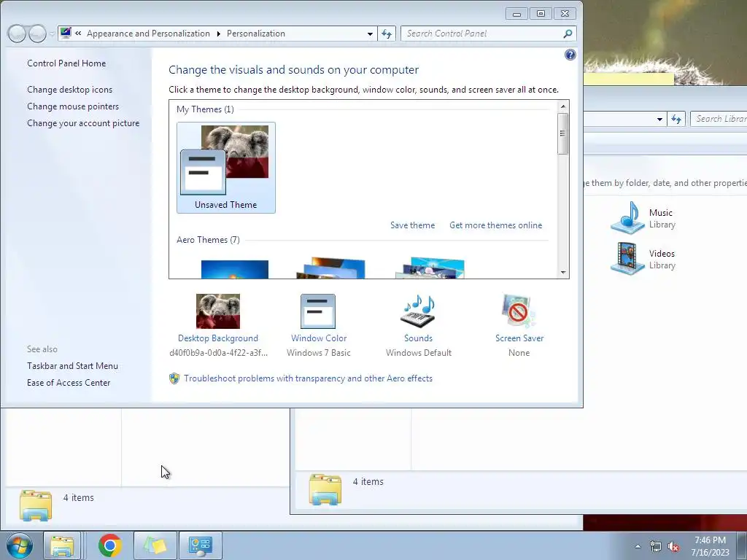Screen dimensions: 747x560
Task: Open Troubleshoot problems with transparency link
Action: tap(309, 378)
